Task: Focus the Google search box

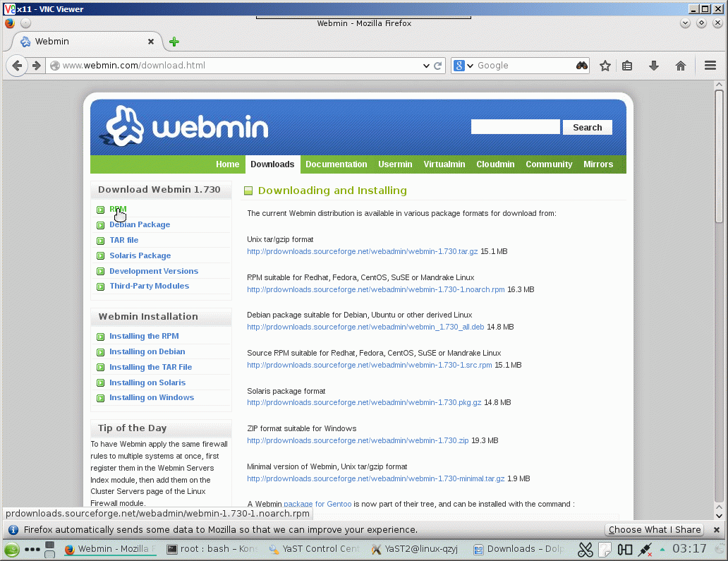Action: [525, 66]
